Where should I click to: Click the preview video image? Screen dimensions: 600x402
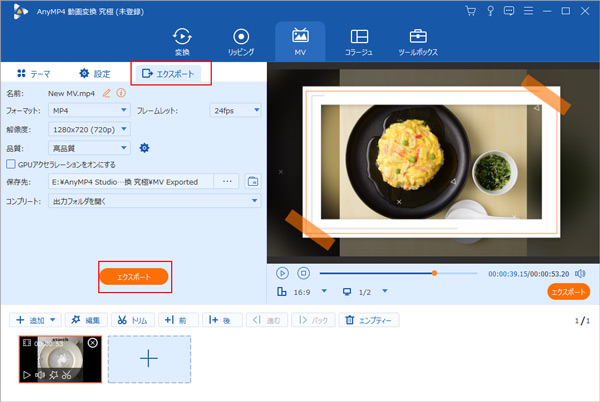point(431,162)
